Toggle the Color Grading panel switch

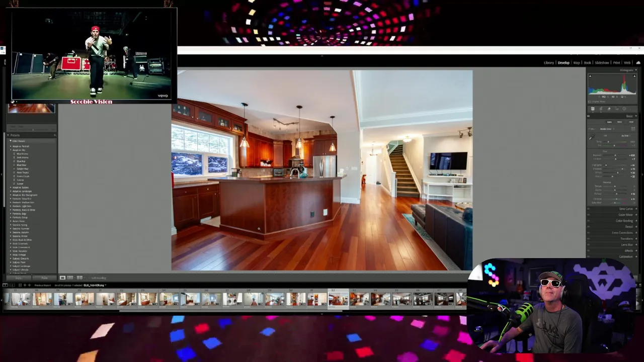pos(589,221)
